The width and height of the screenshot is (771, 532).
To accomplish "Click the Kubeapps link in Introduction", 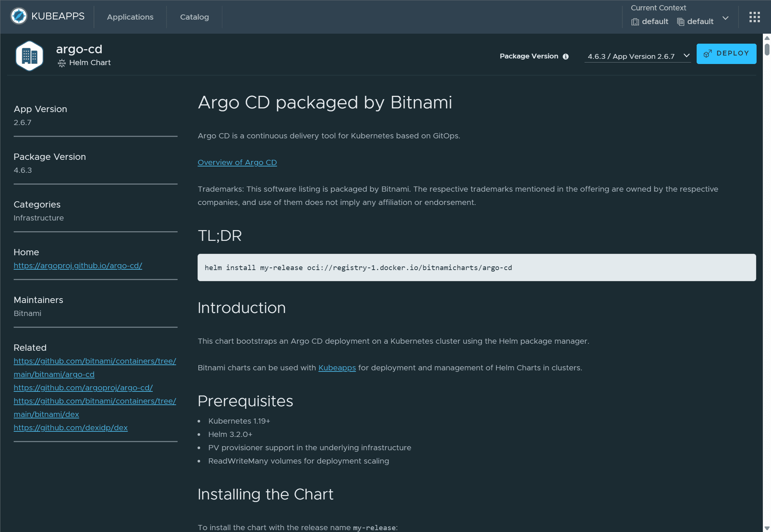I will click(337, 368).
